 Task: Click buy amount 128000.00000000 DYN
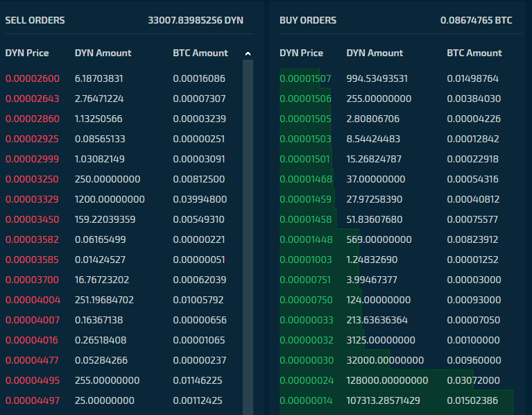click(x=387, y=380)
